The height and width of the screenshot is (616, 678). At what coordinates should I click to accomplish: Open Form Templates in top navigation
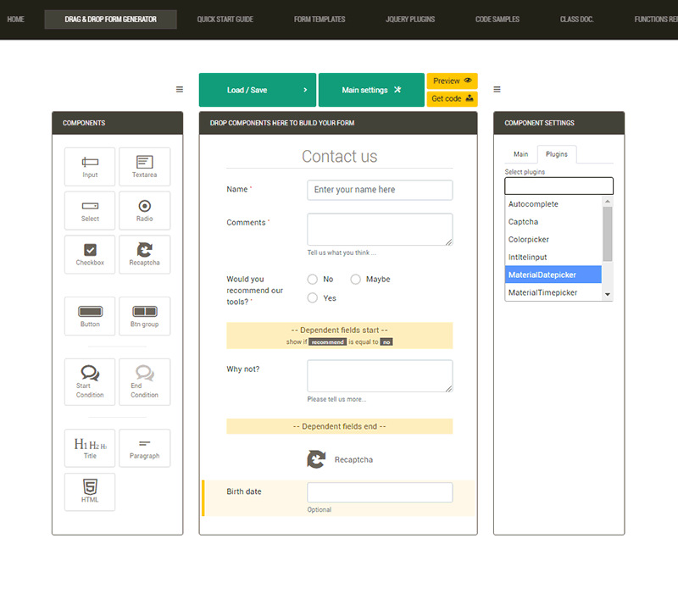point(320,19)
